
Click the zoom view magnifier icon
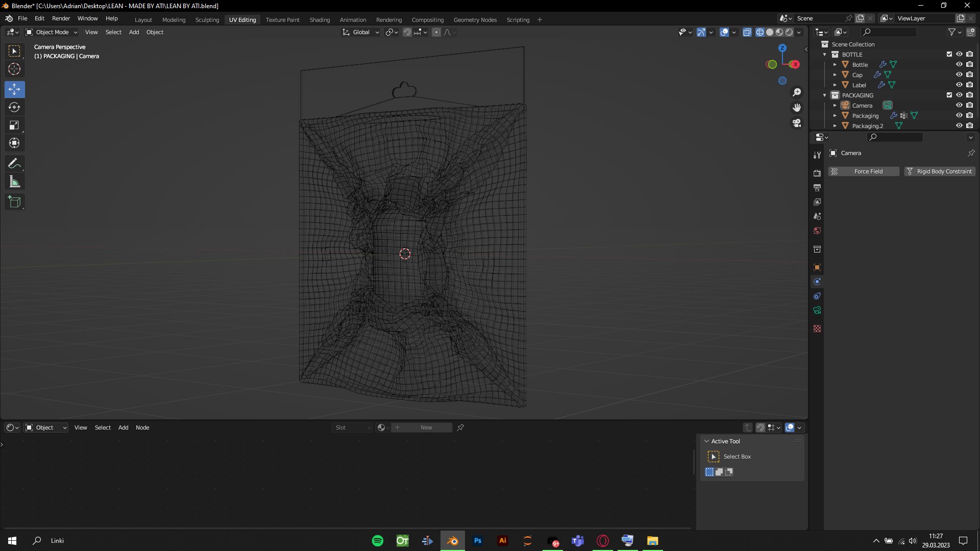click(797, 92)
